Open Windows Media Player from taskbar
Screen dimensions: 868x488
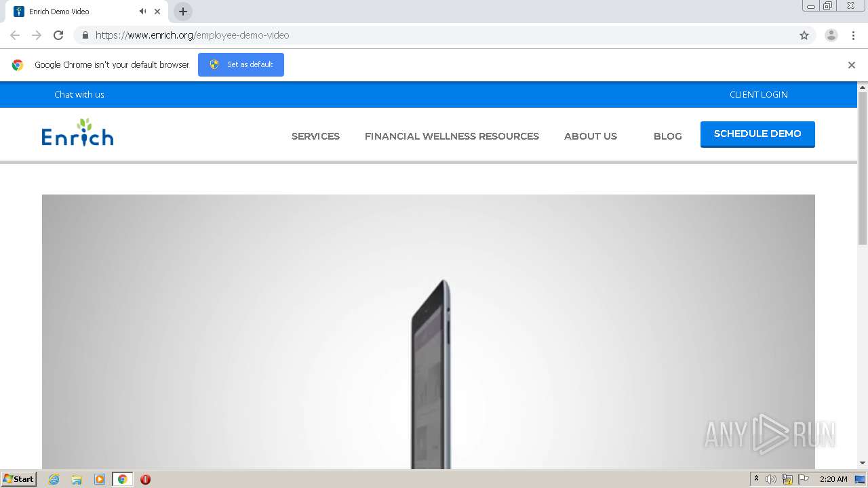pyautogui.click(x=100, y=479)
